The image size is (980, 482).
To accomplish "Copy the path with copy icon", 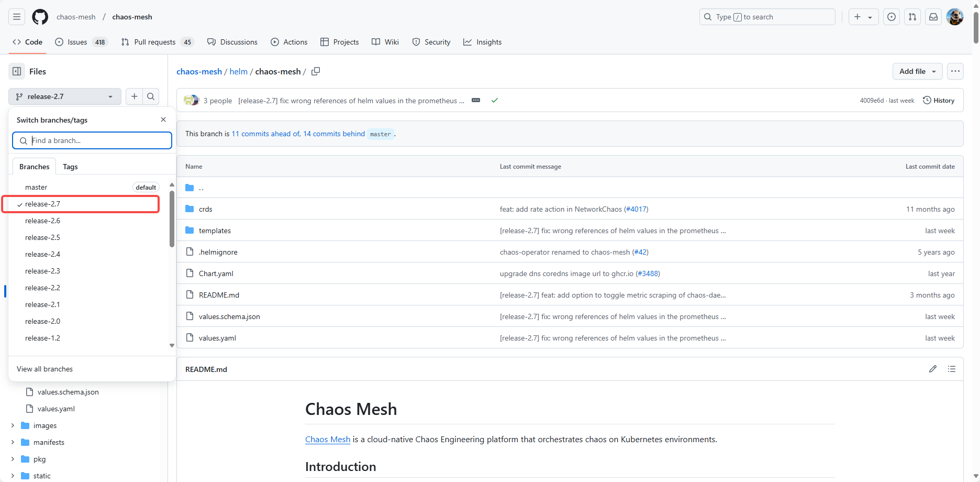I will point(316,71).
